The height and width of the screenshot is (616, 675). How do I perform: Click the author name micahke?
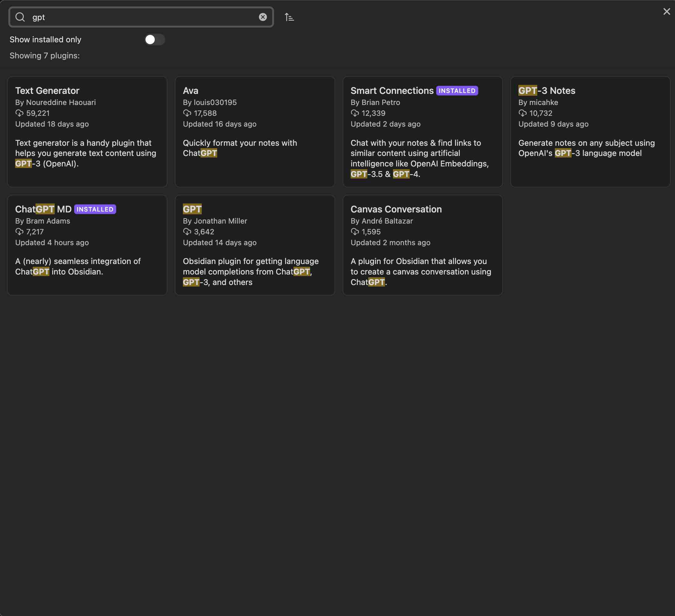pos(543,103)
